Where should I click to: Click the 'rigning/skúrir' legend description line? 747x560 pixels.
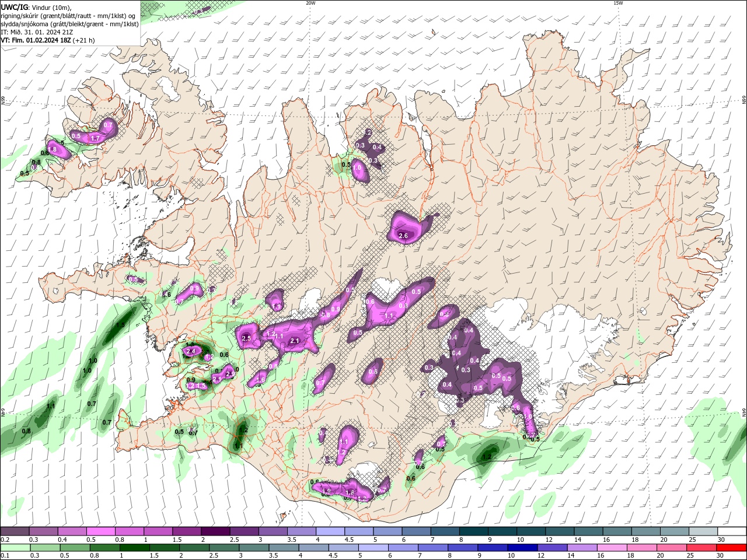[x=68, y=16]
